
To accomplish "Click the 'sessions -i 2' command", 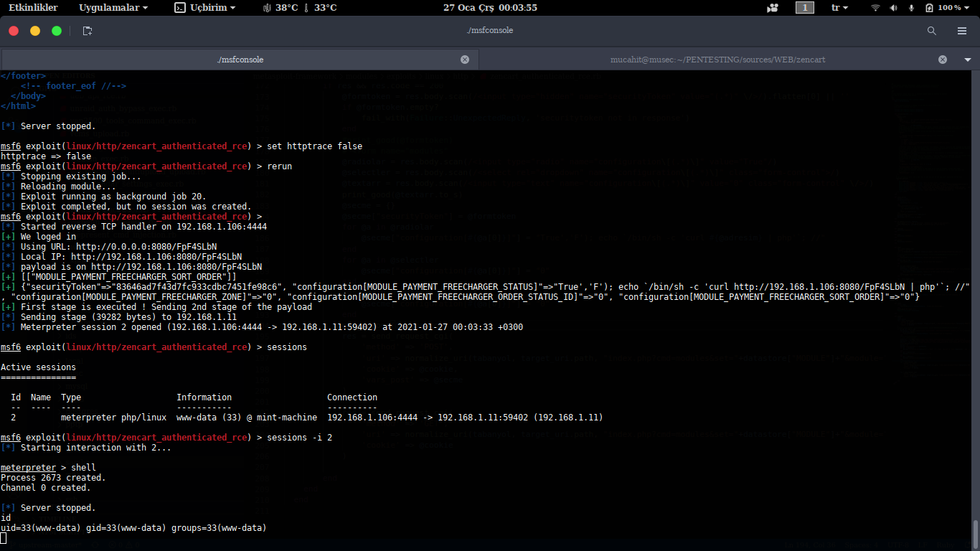I will (300, 438).
